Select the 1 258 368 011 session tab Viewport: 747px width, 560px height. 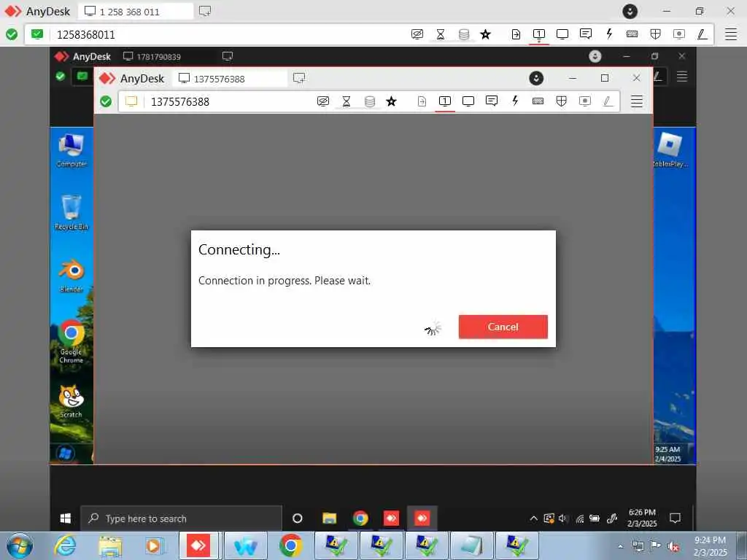tap(135, 12)
